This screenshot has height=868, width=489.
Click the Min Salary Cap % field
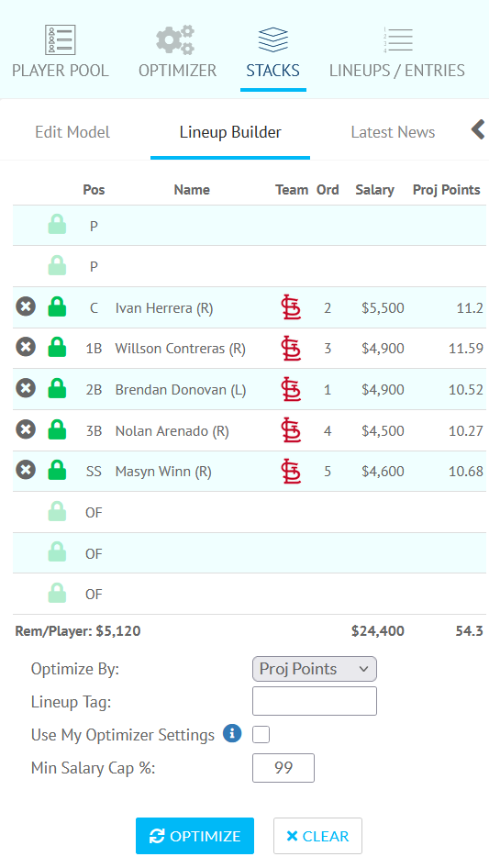point(283,768)
